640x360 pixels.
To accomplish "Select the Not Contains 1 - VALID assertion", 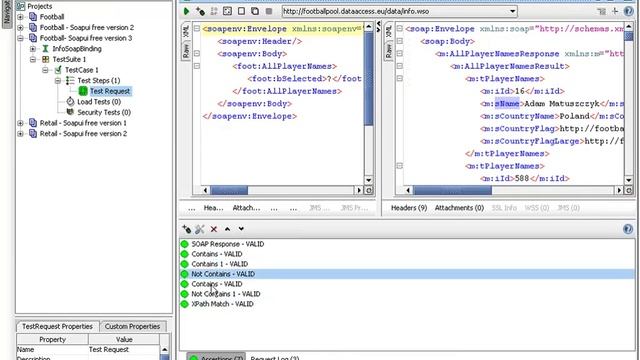I will (226, 294).
